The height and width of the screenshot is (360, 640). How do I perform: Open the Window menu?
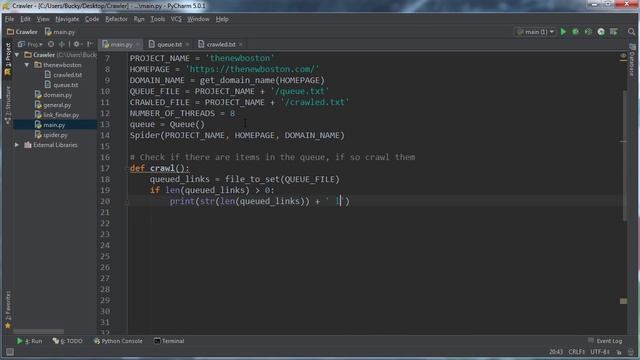198,19
